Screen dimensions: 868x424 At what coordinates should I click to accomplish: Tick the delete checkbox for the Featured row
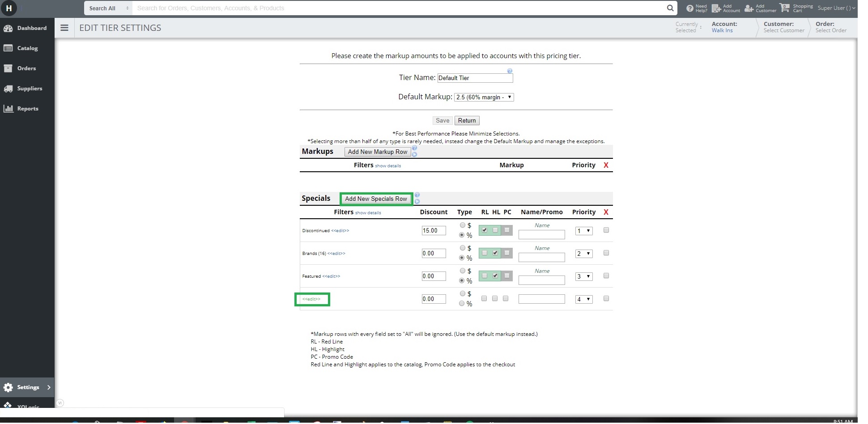(606, 276)
